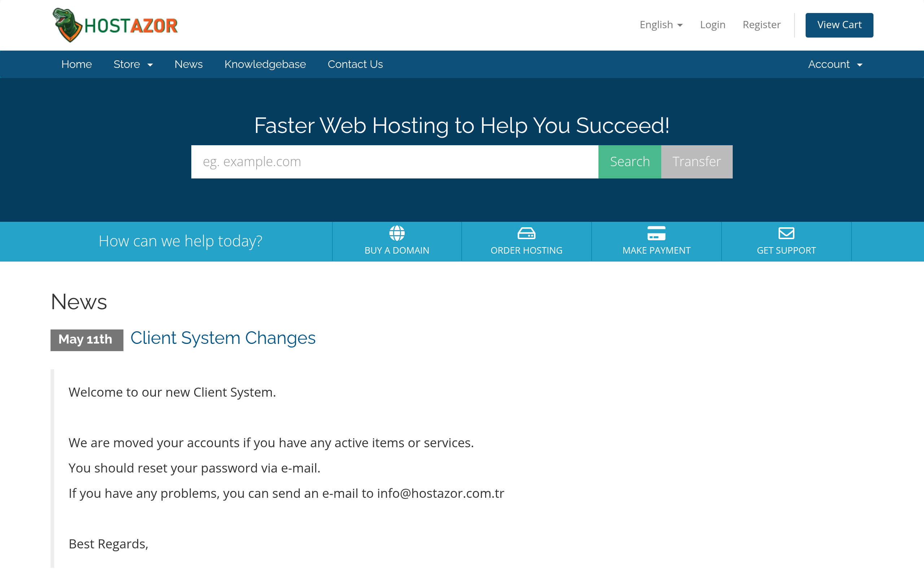Expand the Account dropdown menu
Viewport: 924px width, 578px height.
click(x=835, y=64)
